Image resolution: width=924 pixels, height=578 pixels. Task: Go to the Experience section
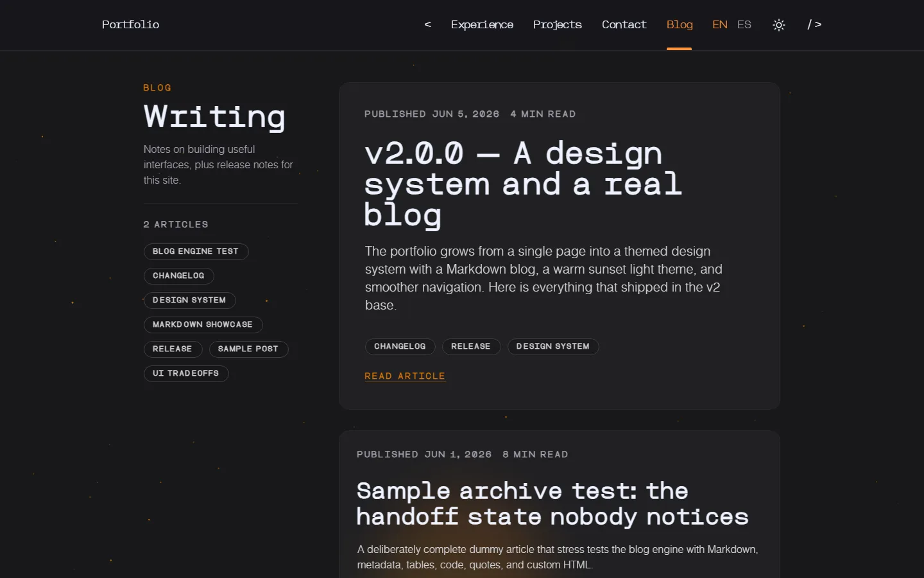click(482, 24)
